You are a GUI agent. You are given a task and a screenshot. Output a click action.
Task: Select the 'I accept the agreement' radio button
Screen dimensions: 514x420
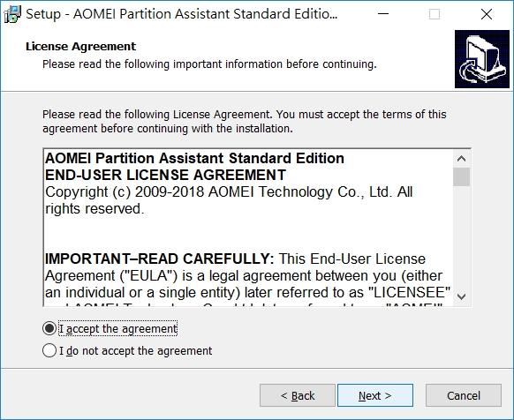click(49, 328)
